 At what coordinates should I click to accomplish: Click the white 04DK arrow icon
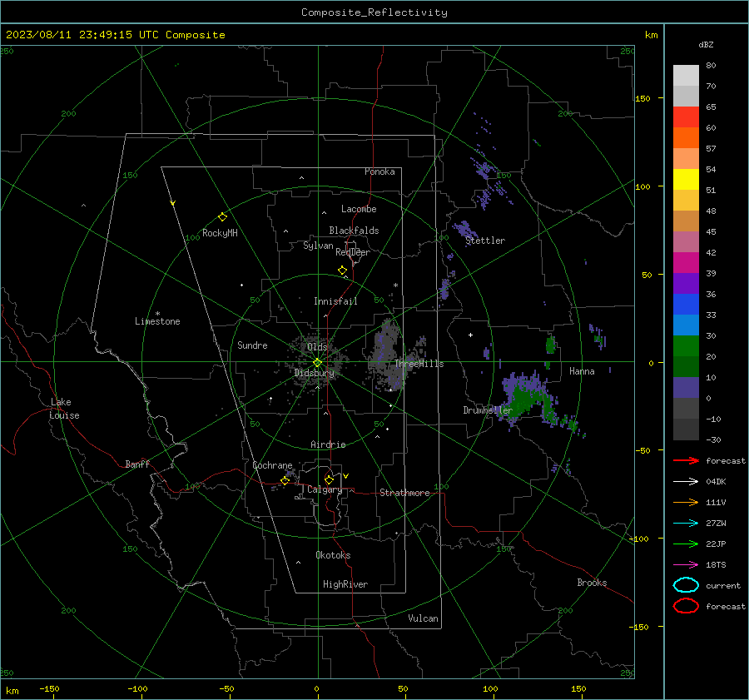[x=686, y=482]
